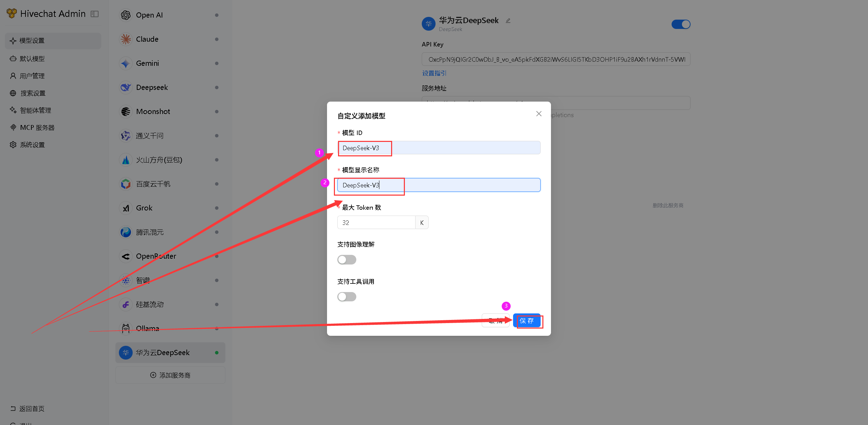Close the 自定义添加模型 dialog
The height and width of the screenshot is (425, 868).
coord(539,114)
